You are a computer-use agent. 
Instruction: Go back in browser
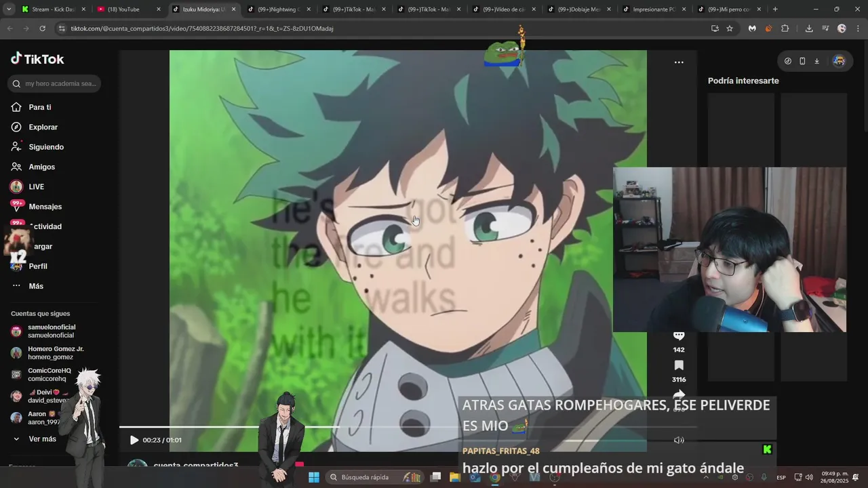[x=9, y=28]
